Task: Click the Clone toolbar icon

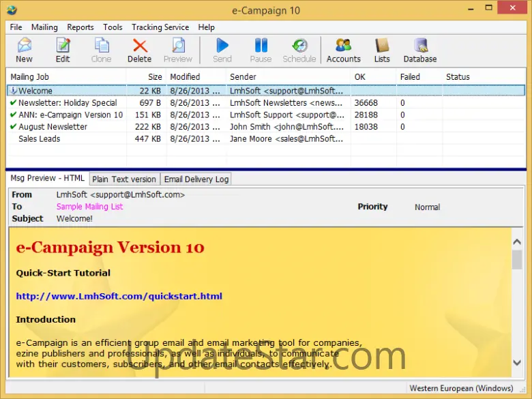Action: click(x=101, y=50)
